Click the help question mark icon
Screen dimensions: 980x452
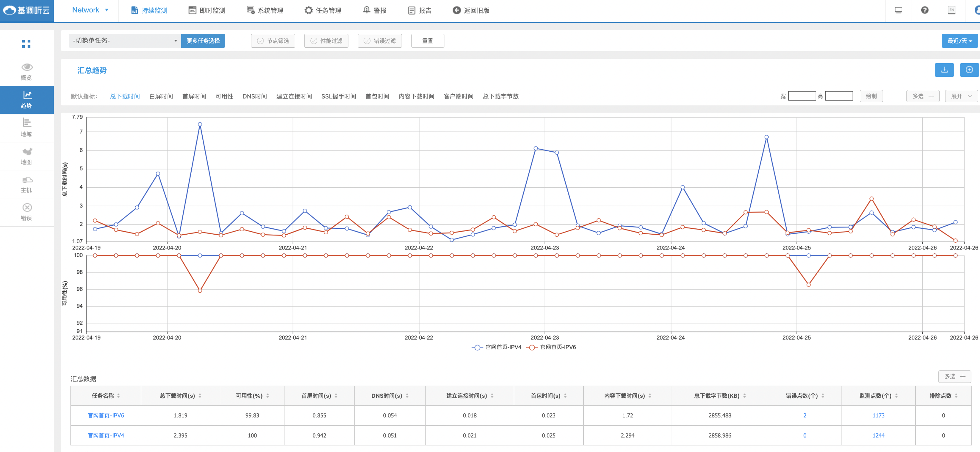tap(924, 10)
